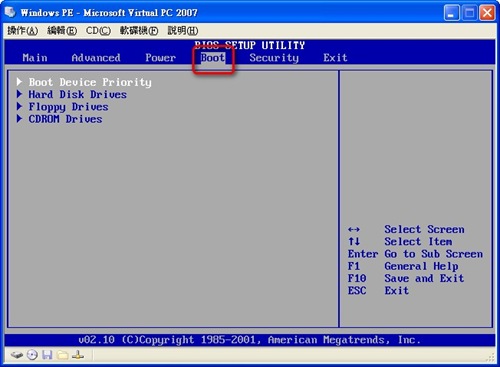The width and height of the screenshot is (500, 367).
Task: Minimize the Virtual PC window
Action: pyautogui.click(x=452, y=13)
